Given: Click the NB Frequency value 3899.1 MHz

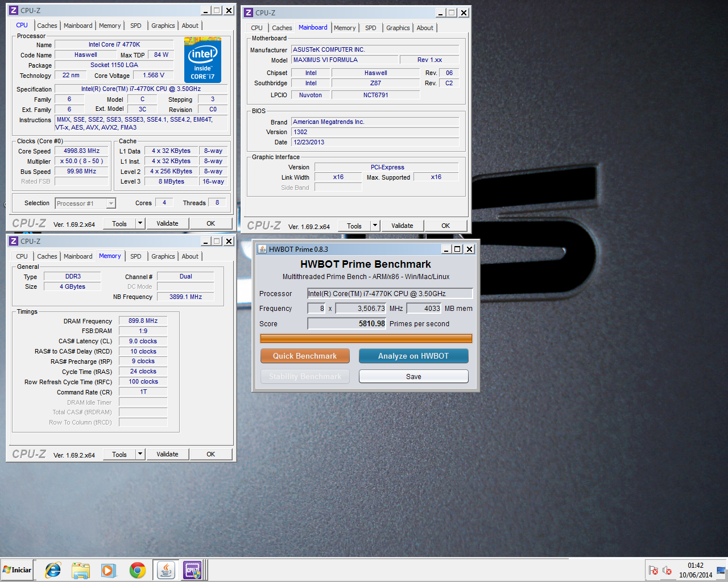Looking at the screenshot, I should click(x=185, y=297).
